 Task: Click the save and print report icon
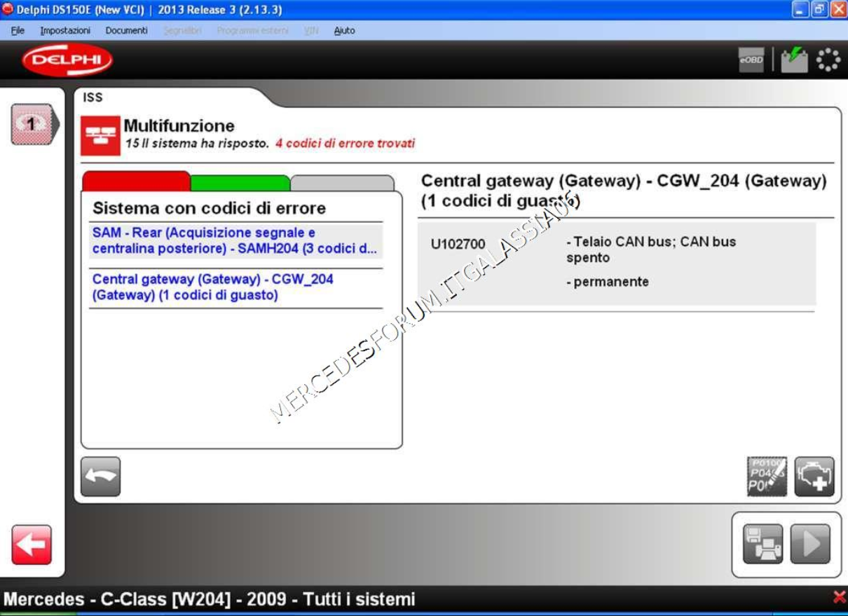[x=763, y=544]
